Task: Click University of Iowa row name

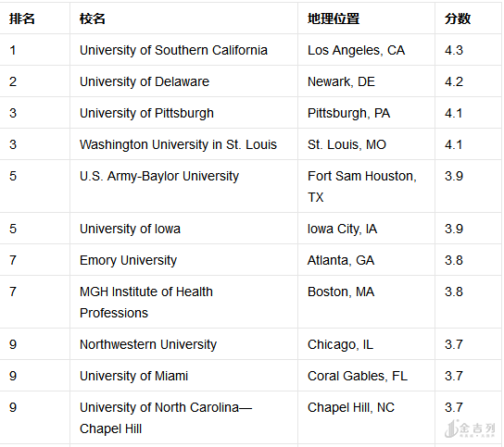Action: tap(130, 229)
